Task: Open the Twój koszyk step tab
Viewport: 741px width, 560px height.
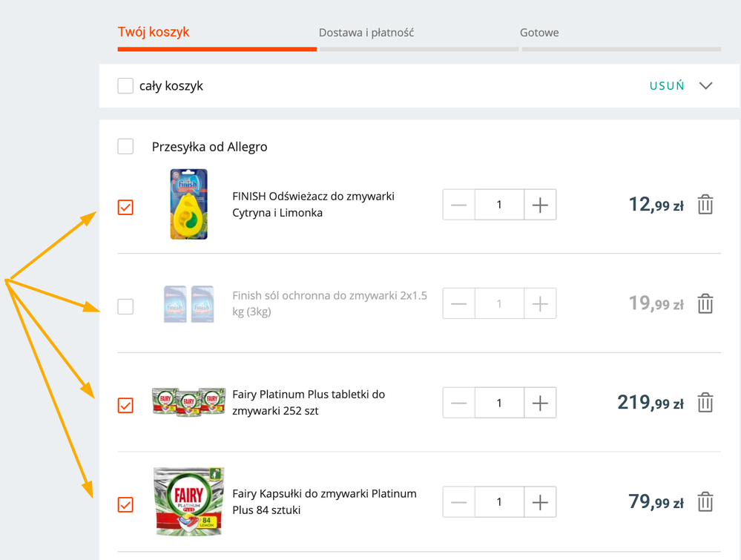Action: [x=154, y=32]
